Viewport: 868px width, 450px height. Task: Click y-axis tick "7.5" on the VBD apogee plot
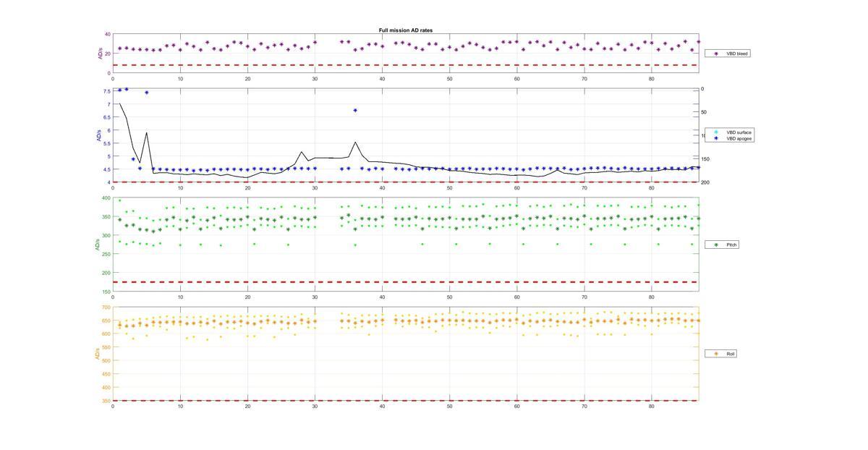[107, 91]
